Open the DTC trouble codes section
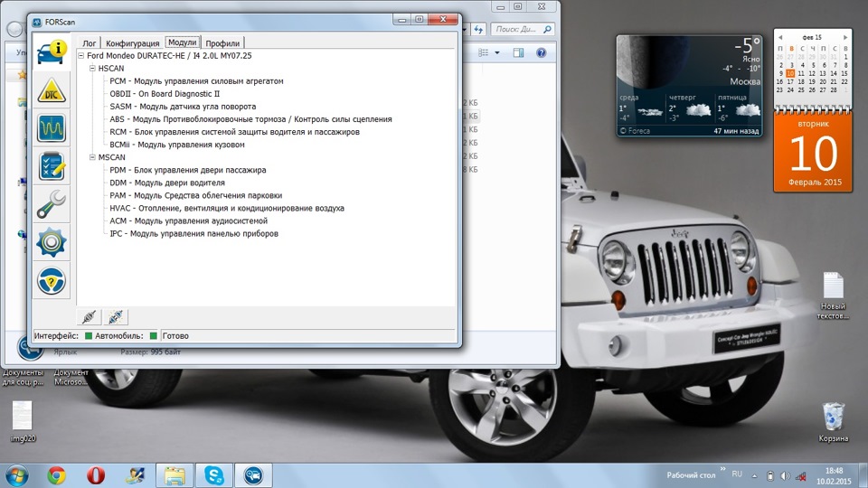The image size is (868, 488). click(x=52, y=90)
